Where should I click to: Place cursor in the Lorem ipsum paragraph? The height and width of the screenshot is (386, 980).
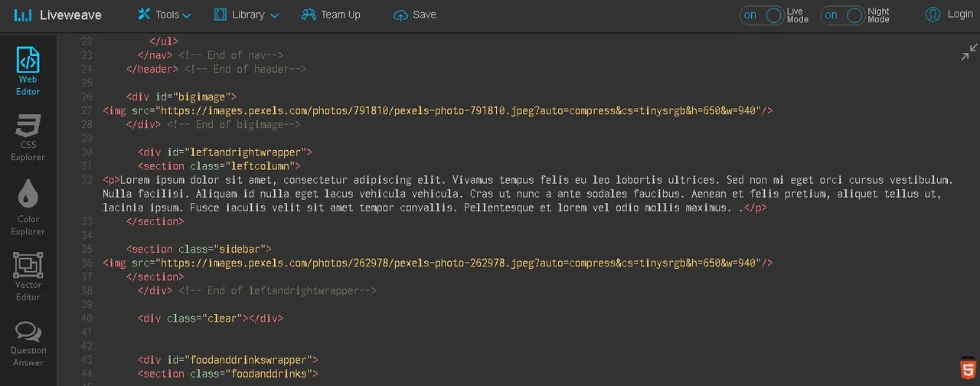pyautogui.click(x=528, y=194)
